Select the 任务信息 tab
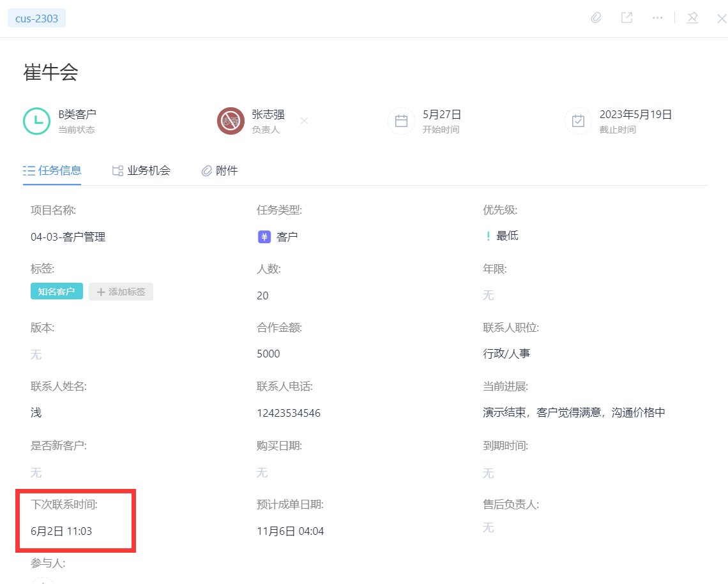The width and height of the screenshot is (728, 584). 52,170
